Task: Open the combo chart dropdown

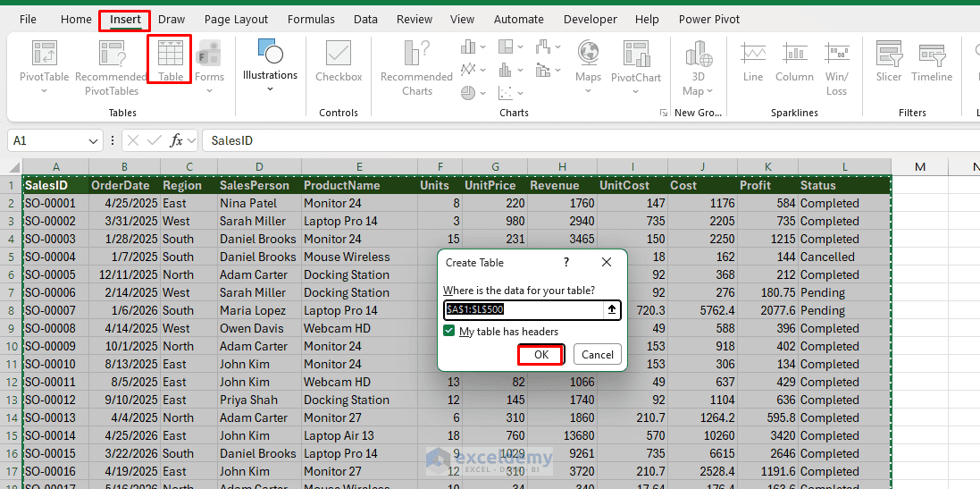Action: (x=557, y=70)
